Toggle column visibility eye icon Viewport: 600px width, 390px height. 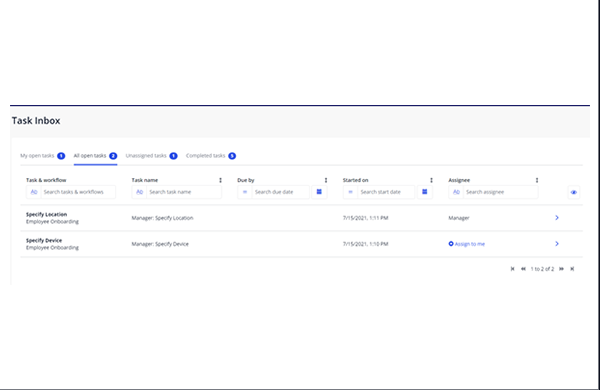[x=574, y=193]
